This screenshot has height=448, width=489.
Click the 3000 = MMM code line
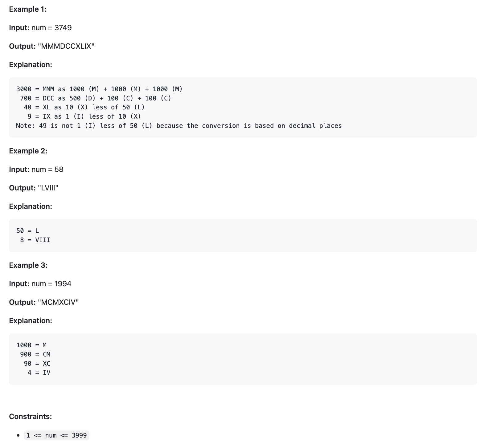pyautogui.click(x=99, y=89)
